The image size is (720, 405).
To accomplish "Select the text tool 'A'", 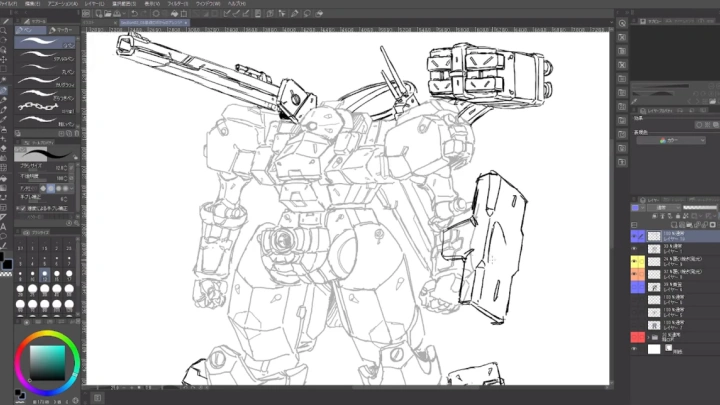I will [x=5, y=226].
